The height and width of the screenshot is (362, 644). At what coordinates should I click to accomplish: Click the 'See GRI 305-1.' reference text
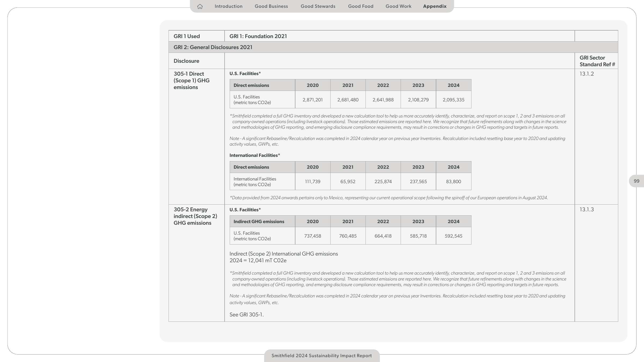[x=246, y=315]
